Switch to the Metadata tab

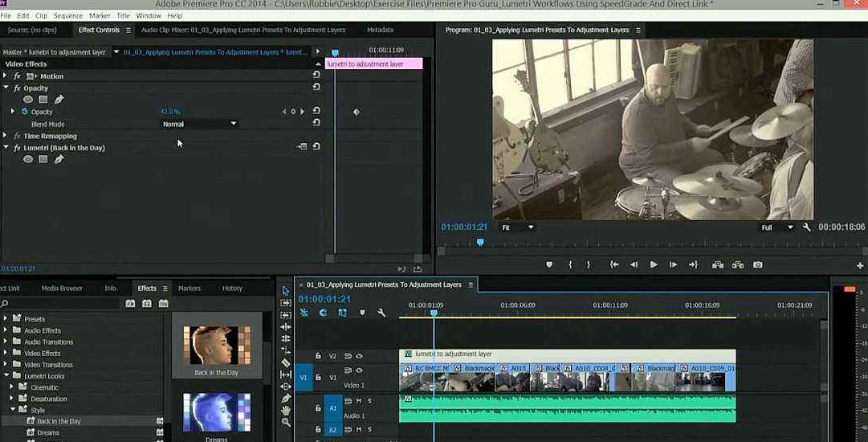[x=381, y=30]
